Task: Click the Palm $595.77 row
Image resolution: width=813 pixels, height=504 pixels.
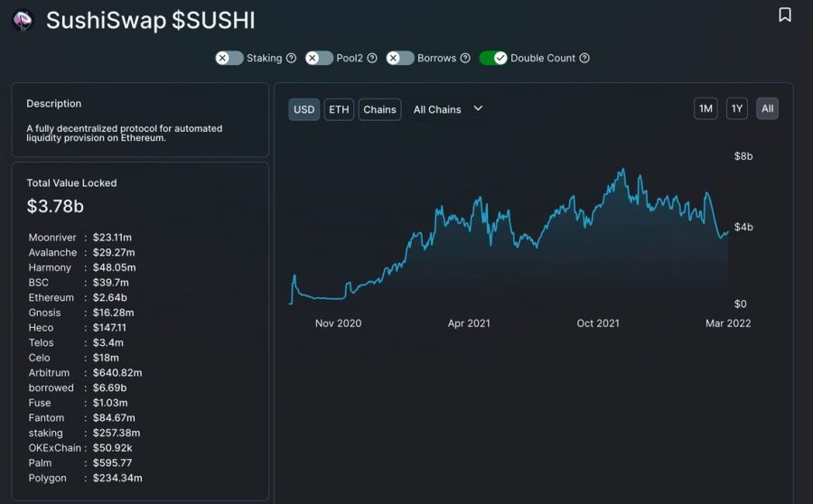Action: click(x=80, y=463)
